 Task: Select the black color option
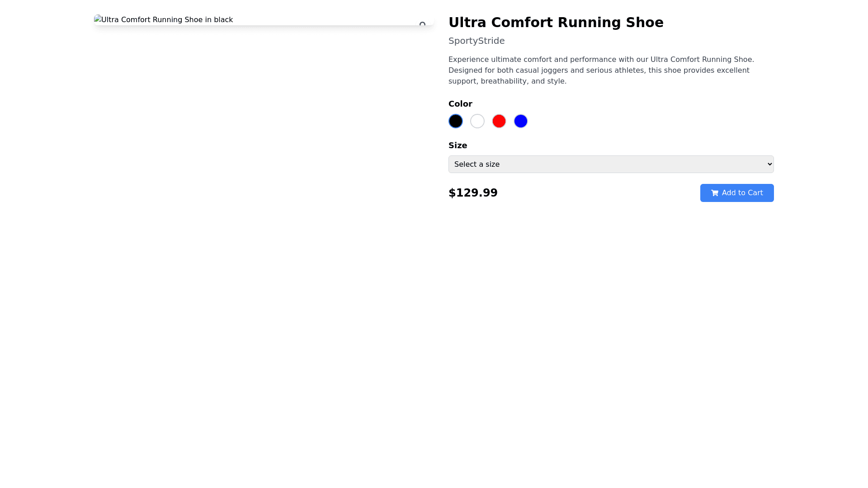coord(456,121)
